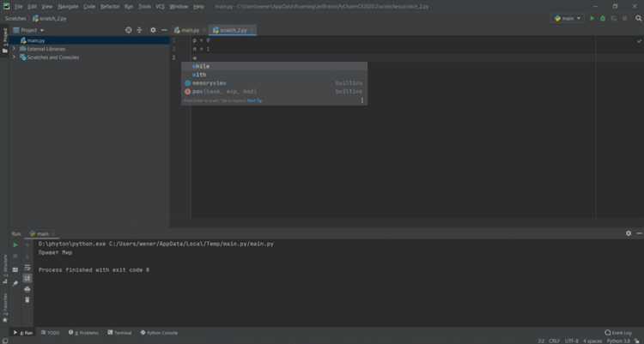This screenshot has width=644, height=344.
Task: Open the Code menu
Action: (89, 7)
